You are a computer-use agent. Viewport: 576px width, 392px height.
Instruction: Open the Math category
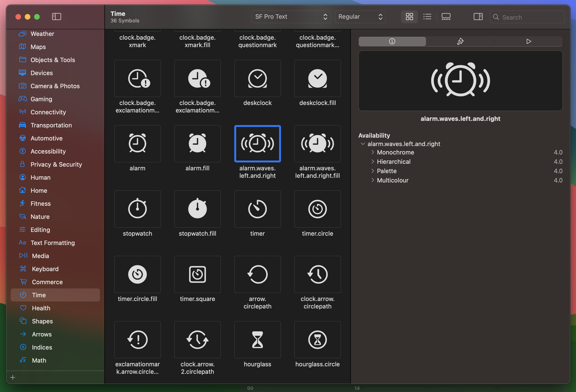(55, 360)
